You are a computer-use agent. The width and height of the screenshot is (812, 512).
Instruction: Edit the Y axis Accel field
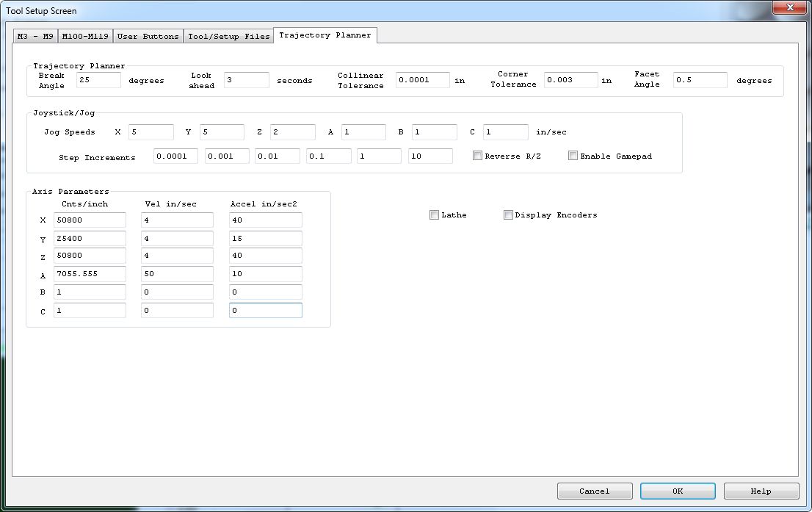pyautogui.click(x=265, y=239)
